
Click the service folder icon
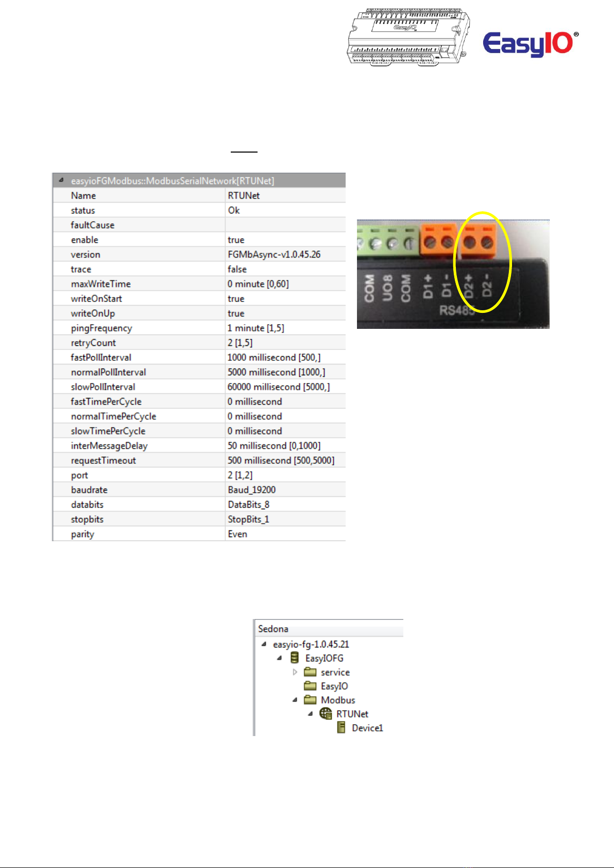(x=310, y=672)
